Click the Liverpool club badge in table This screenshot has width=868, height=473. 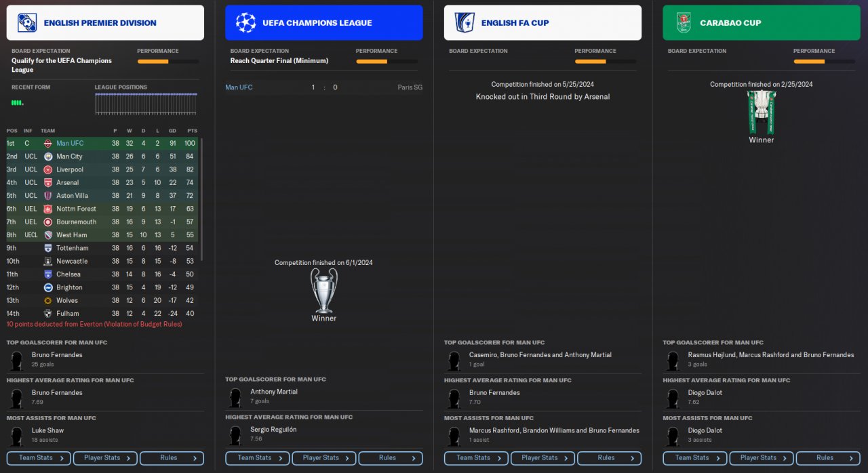point(48,169)
